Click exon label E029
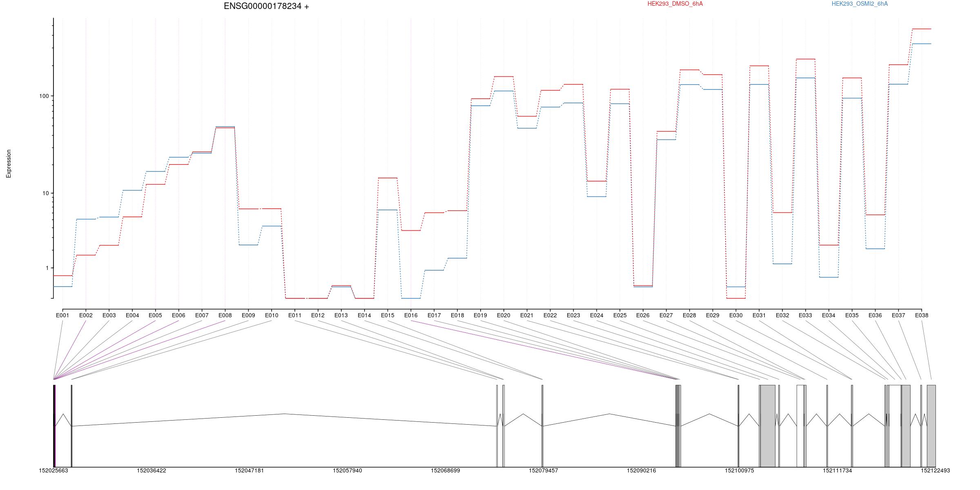The height and width of the screenshot is (490, 980). click(713, 315)
